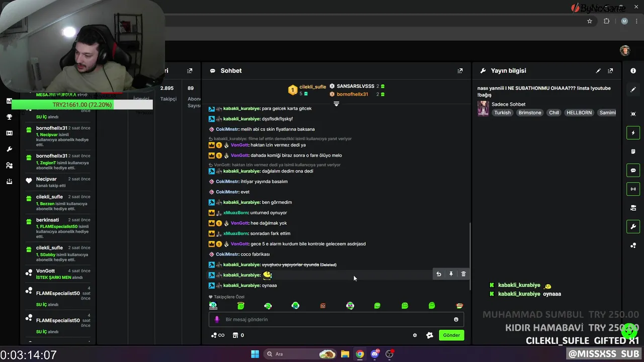The height and width of the screenshot is (362, 644).
Task: Open Discord from the taskbar
Action: click(375, 354)
